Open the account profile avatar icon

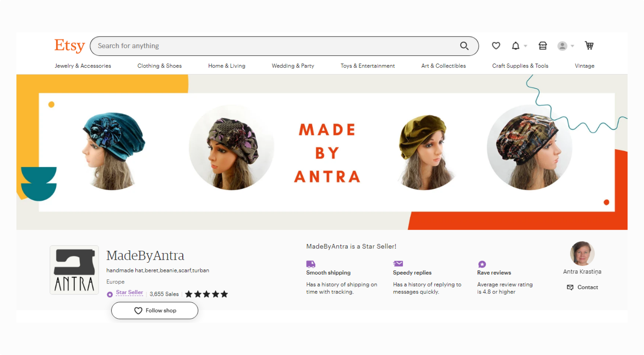pos(562,46)
